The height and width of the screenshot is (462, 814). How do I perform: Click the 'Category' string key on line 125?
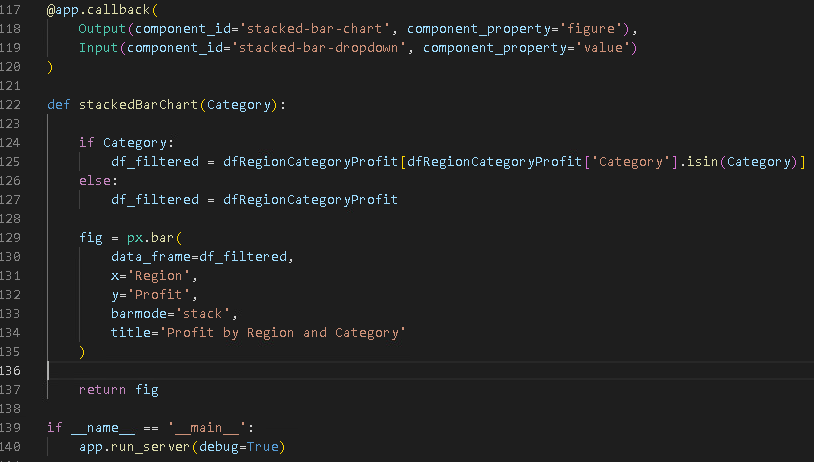630,161
